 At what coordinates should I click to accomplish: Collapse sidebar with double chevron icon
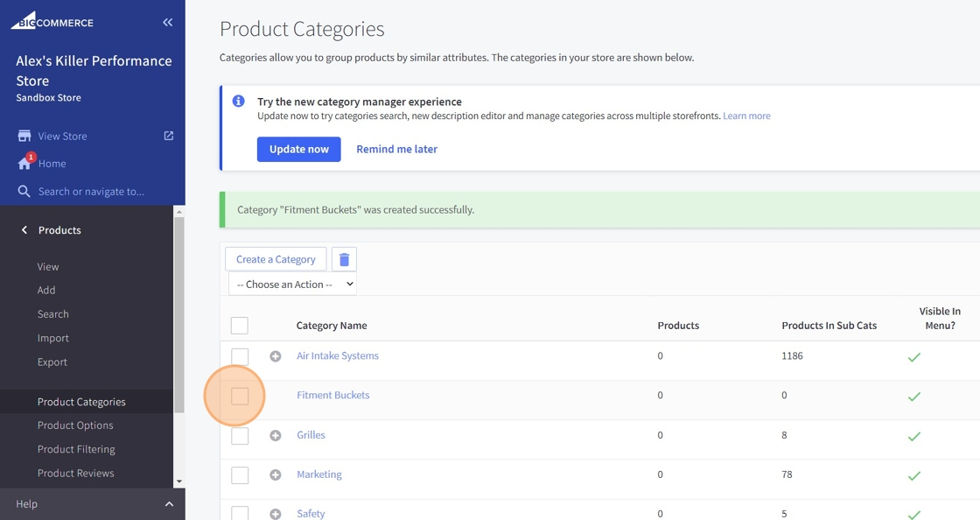click(x=167, y=23)
